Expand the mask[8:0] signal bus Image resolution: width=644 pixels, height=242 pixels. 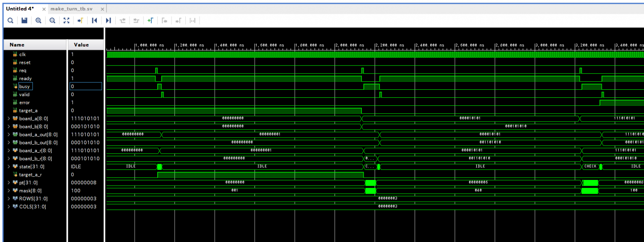[x=9, y=191]
